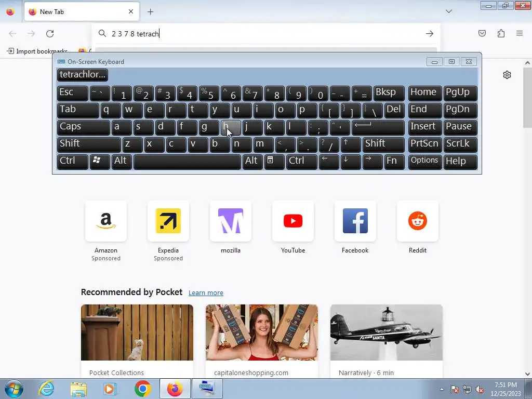Click the taskbar clock showing 7:51 PM

[506, 389]
